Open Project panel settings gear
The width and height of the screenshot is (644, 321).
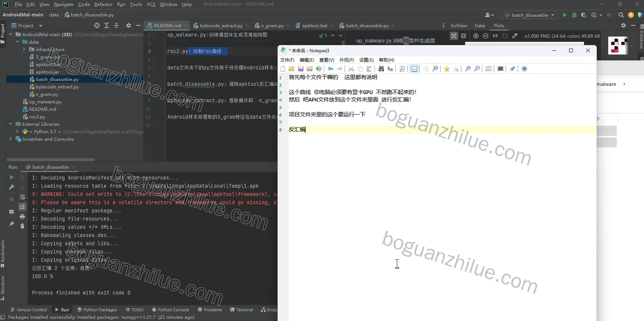pos(129,25)
